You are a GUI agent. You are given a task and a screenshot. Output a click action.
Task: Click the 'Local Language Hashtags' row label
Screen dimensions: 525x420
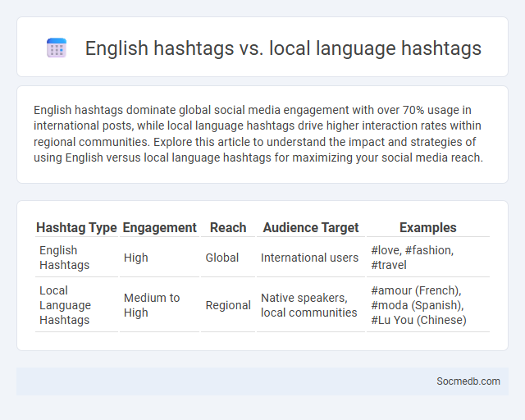66,305
